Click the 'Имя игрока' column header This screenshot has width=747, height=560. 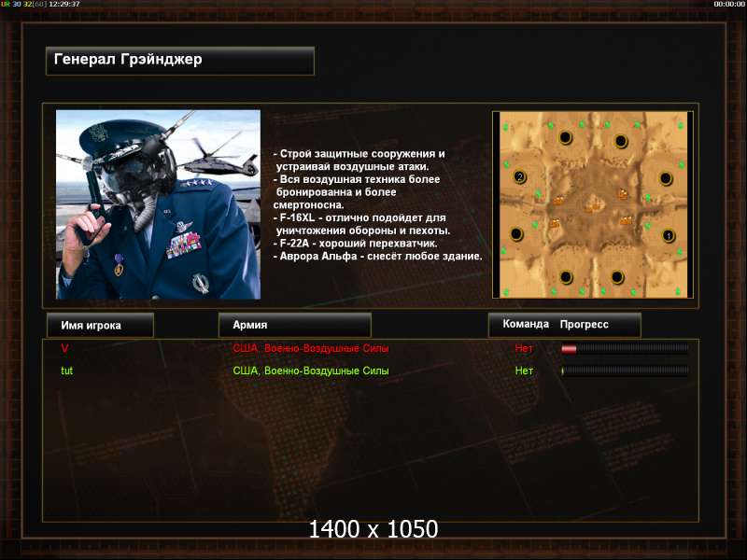(101, 325)
